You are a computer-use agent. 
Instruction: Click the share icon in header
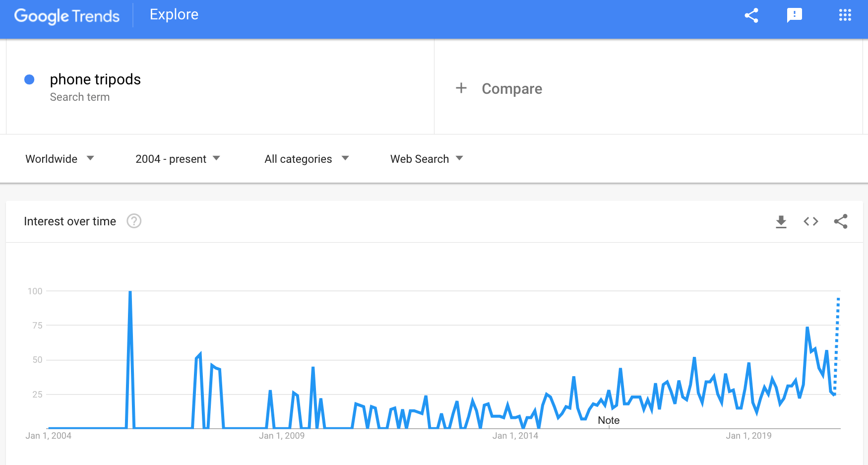click(x=751, y=15)
